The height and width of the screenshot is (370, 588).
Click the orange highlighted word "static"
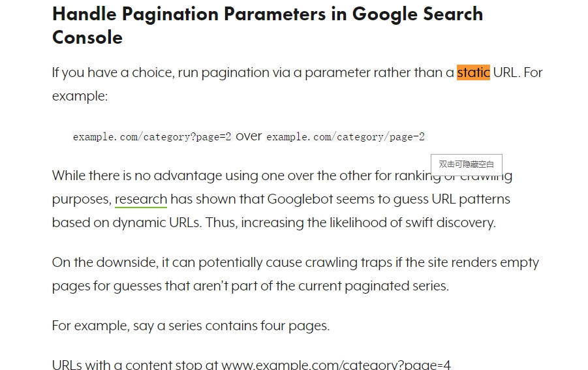[x=473, y=72]
